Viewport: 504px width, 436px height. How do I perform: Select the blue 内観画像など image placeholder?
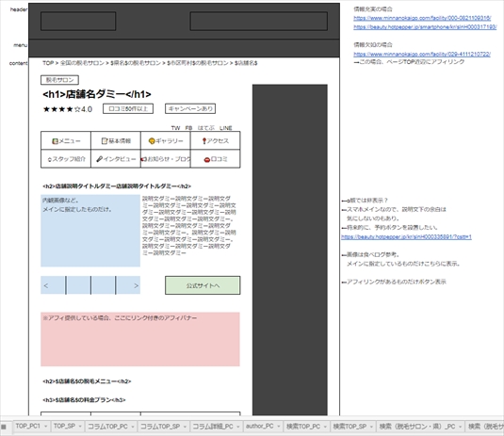[90, 231]
